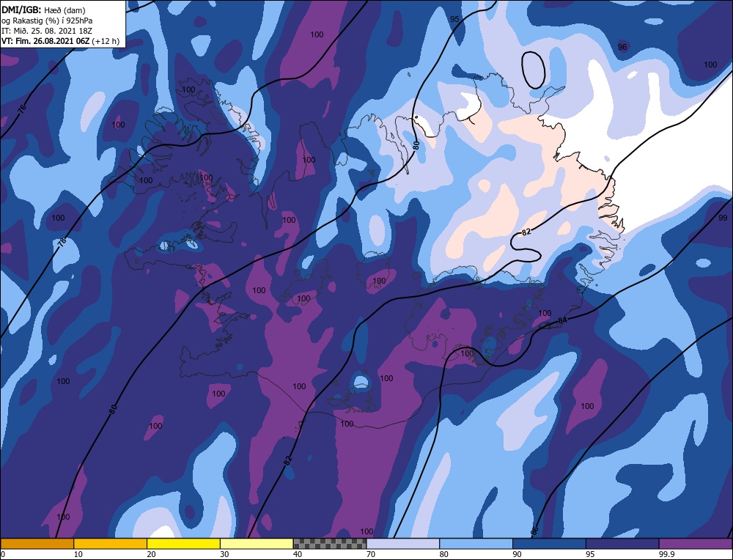Click the closed oval contour north of Iceland
The width and height of the screenshot is (733, 560).
pos(533,70)
